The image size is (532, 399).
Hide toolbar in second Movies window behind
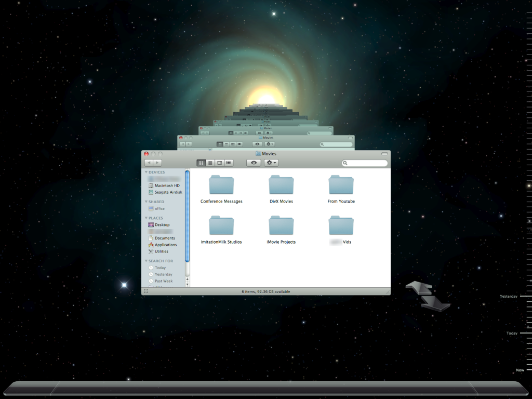click(350, 138)
